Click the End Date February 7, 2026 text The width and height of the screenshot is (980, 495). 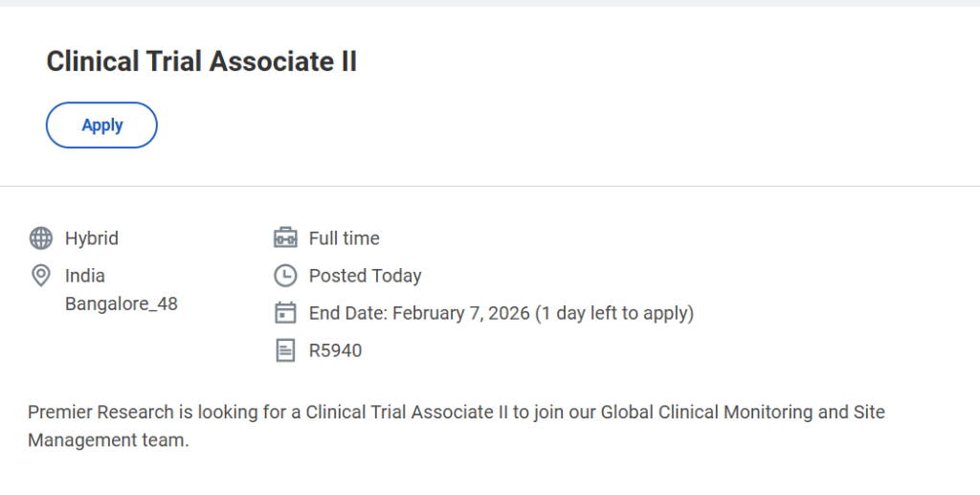click(419, 313)
